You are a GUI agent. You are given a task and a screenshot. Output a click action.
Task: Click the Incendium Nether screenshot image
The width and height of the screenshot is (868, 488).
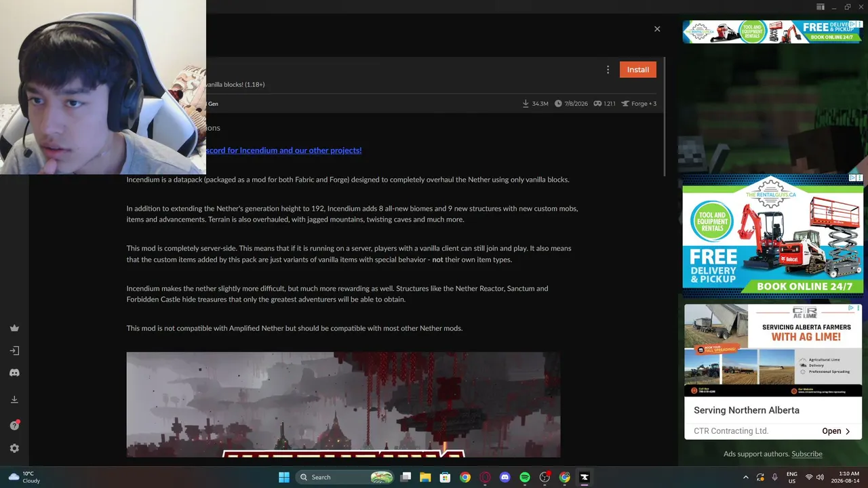[343, 405]
